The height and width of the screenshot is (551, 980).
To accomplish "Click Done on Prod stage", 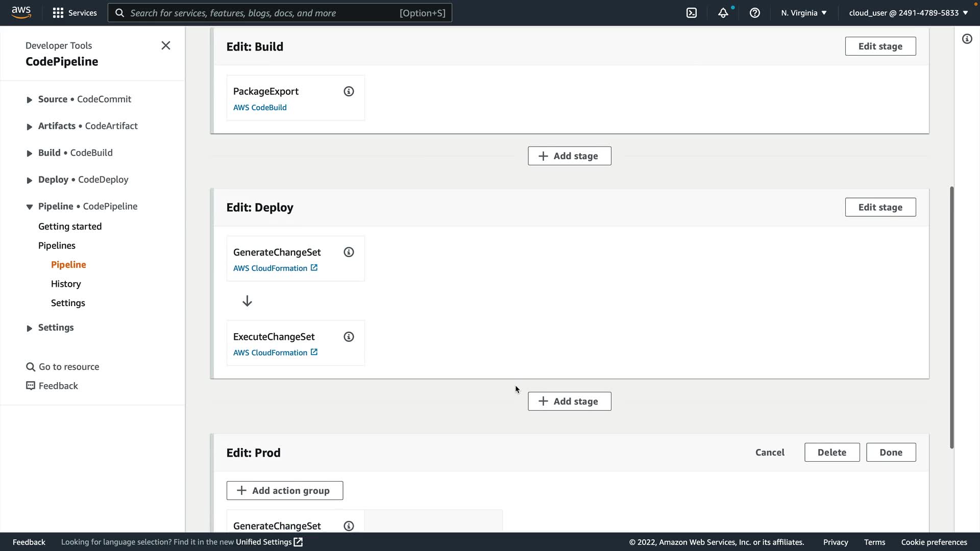I will coord(891,453).
